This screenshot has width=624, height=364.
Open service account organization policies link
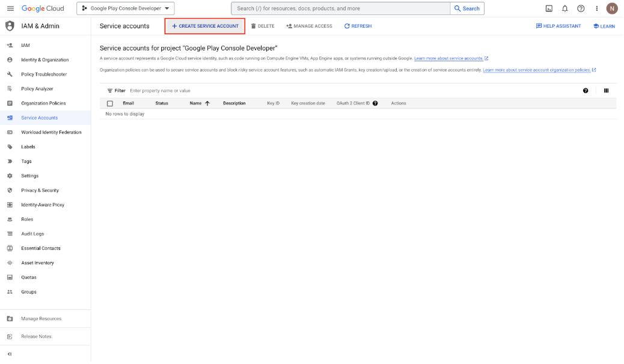click(x=536, y=70)
